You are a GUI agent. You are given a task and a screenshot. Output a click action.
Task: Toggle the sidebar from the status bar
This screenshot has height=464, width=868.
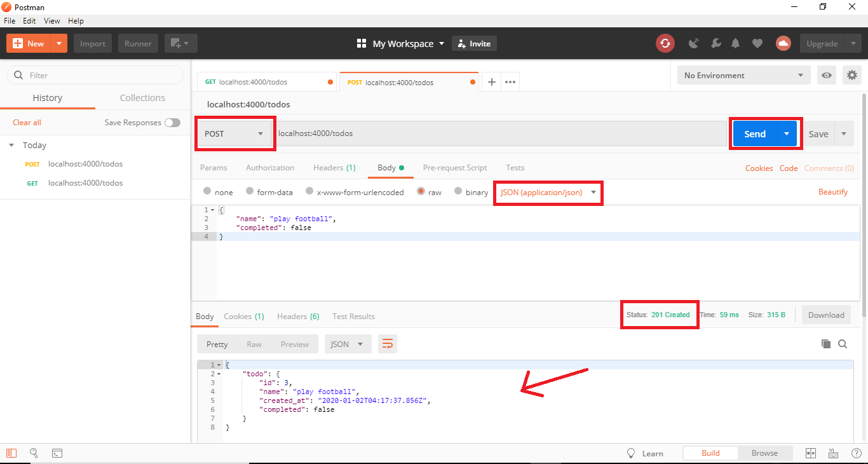[x=11, y=453]
